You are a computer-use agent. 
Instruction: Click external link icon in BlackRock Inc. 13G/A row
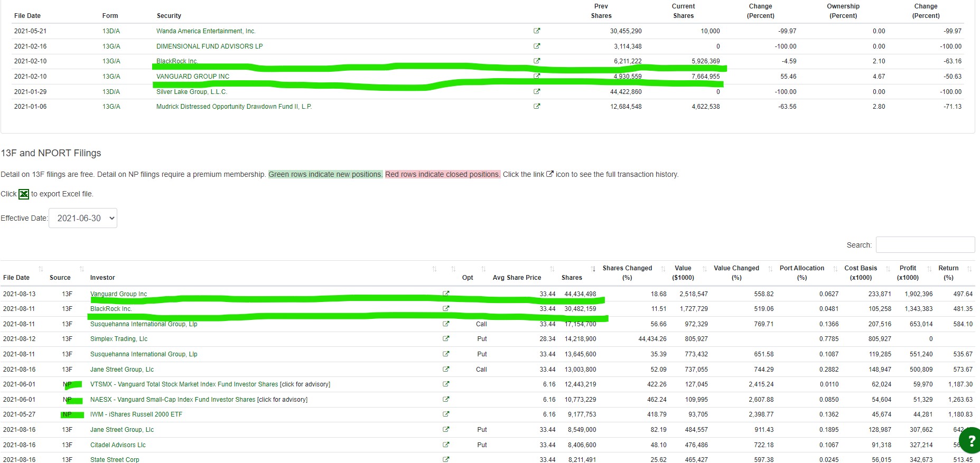pyautogui.click(x=537, y=61)
